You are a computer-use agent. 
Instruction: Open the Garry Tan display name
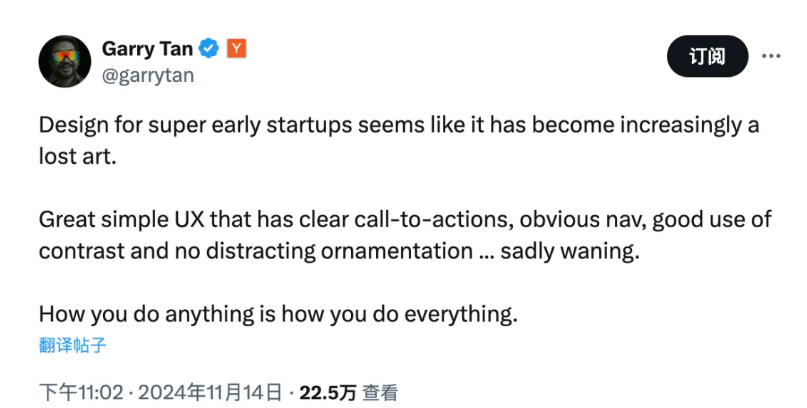coord(147,49)
